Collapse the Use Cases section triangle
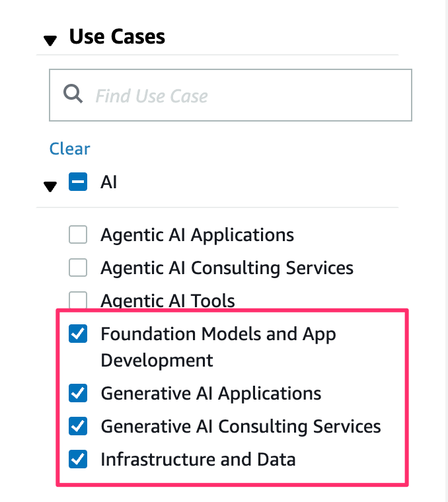 pos(50,40)
